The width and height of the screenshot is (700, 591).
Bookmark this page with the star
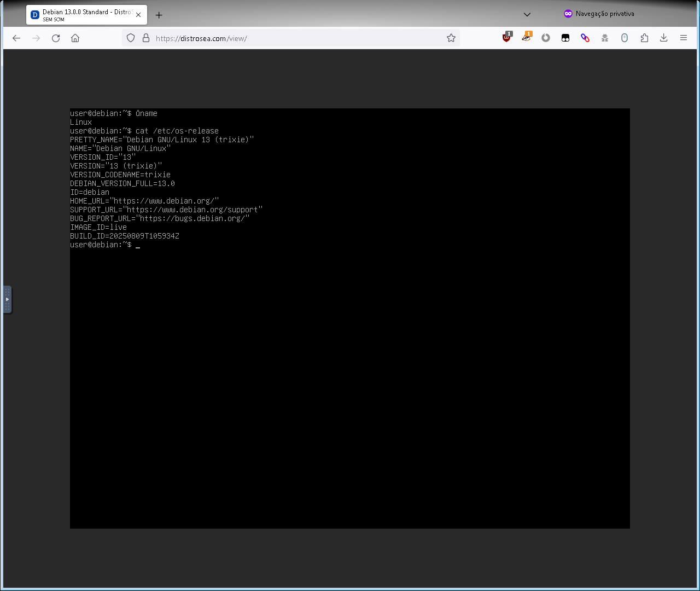click(x=451, y=38)
